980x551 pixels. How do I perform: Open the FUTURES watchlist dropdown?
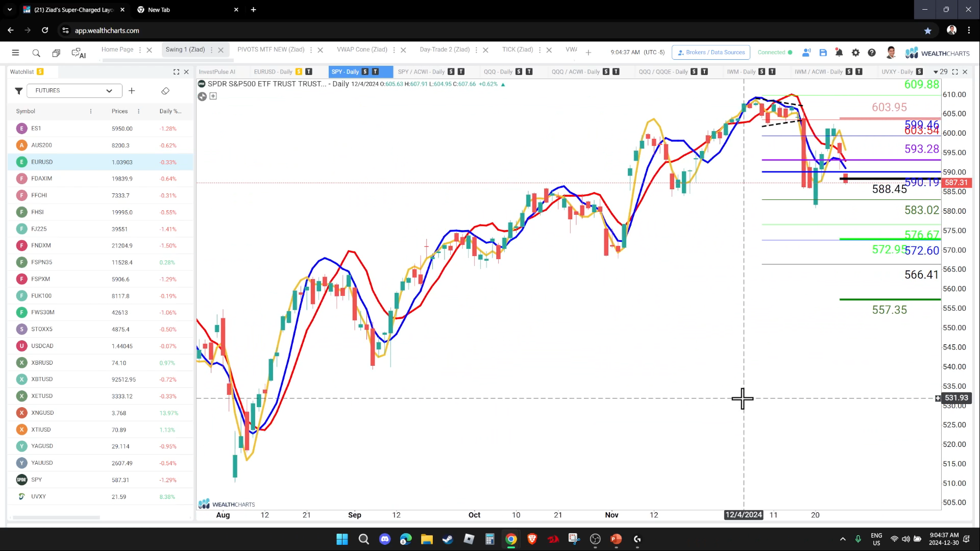tap(74, 91)
